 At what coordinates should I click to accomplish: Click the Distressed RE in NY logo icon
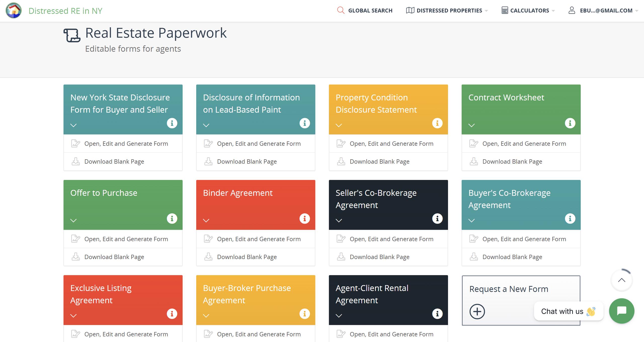point(14,11)
